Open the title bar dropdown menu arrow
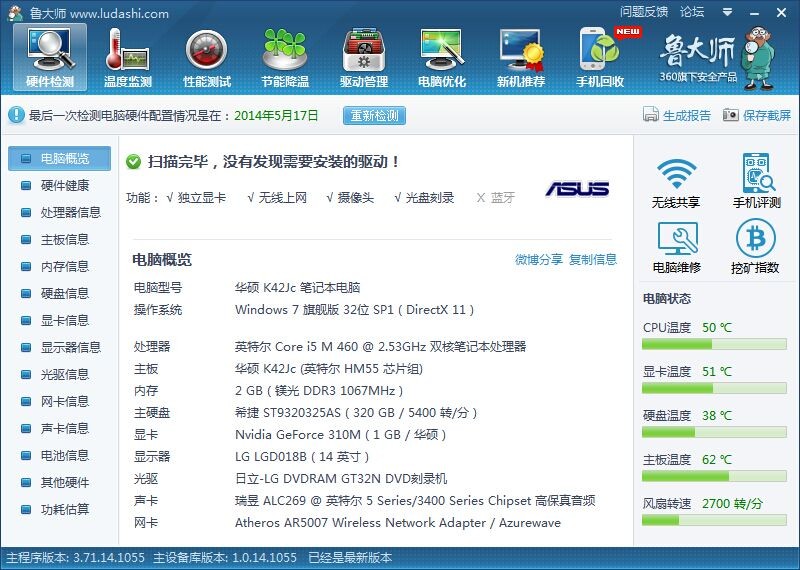This screenshot has height=570, width=800. point(728,12)
